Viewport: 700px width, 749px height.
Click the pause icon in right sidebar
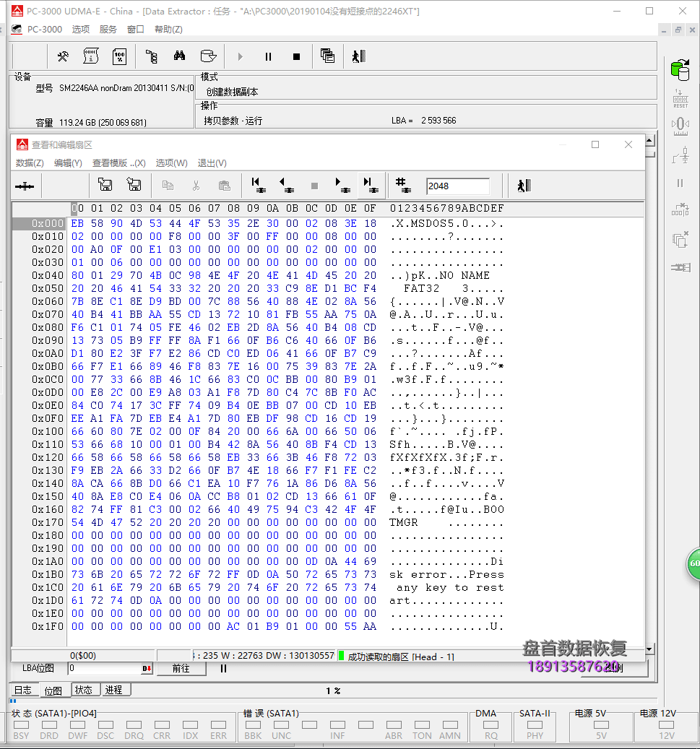coord(680,183)
